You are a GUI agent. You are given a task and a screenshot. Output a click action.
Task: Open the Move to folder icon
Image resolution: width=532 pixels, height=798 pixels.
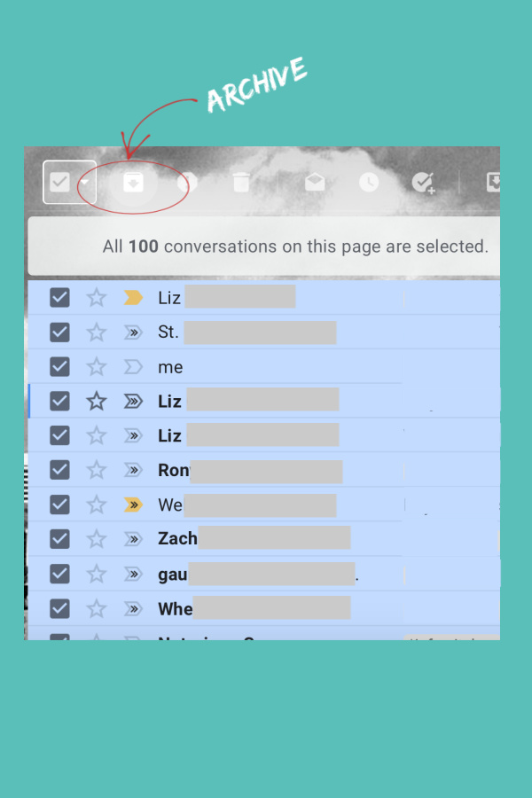tap(492, 183)
